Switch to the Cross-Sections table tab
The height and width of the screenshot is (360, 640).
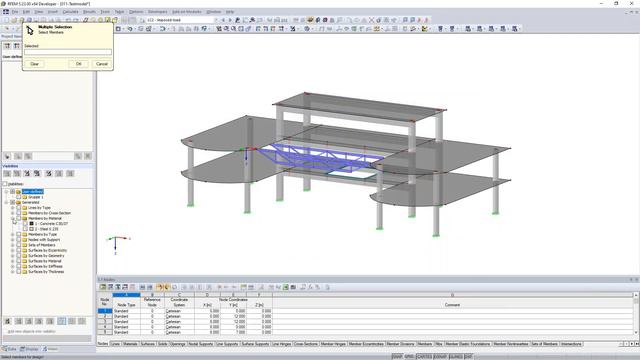pyautogui.click(x=306, y=344)
